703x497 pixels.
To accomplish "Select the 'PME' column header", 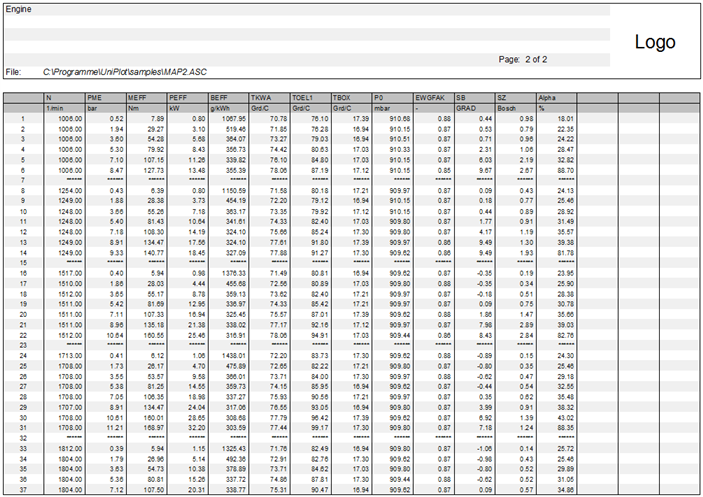I will pyautogui.click(x=106, y=98).
